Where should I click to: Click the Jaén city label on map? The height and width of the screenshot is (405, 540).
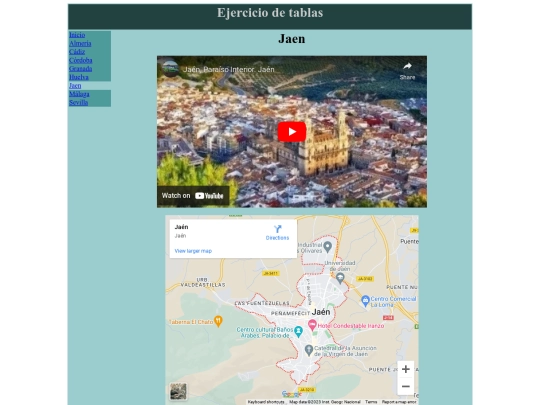321,312
